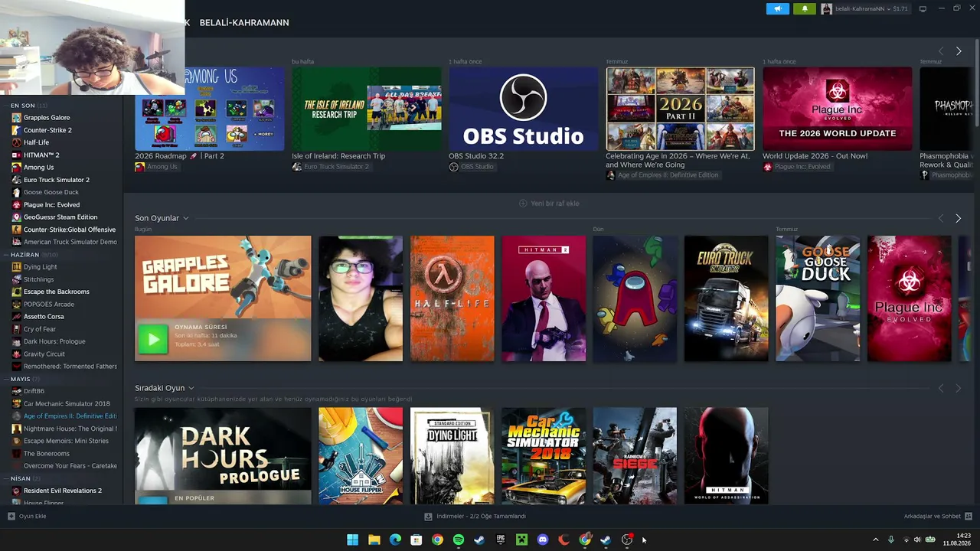Viewport: 980px width, 551px height.
Task: Open OBS Studio from the taskbar
Action: 627,540
